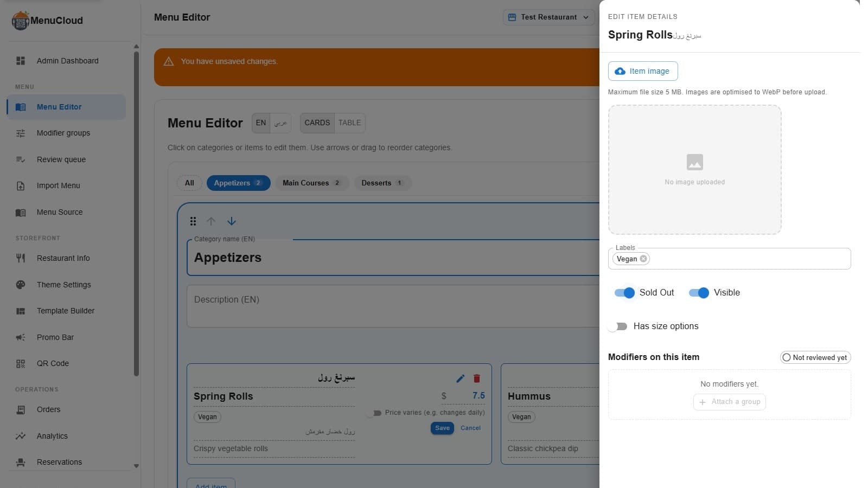
Task: Click the Hummus item name
Action: coord(529,396)
